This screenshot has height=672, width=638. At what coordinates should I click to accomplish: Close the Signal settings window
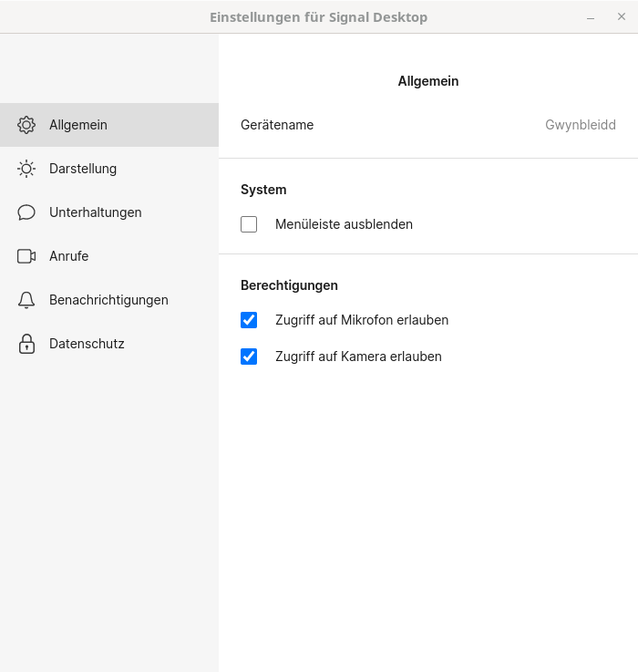point(622,16)
